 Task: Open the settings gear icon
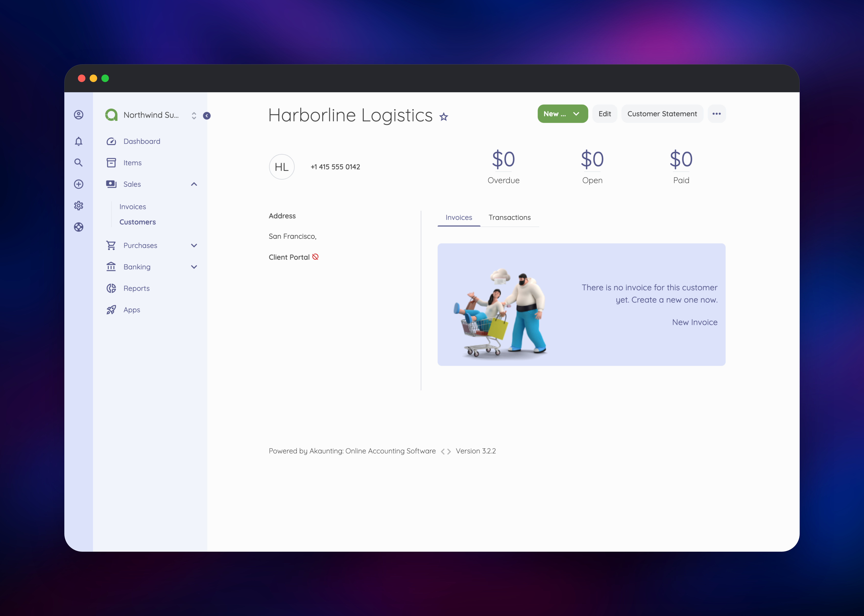point(79,206)
